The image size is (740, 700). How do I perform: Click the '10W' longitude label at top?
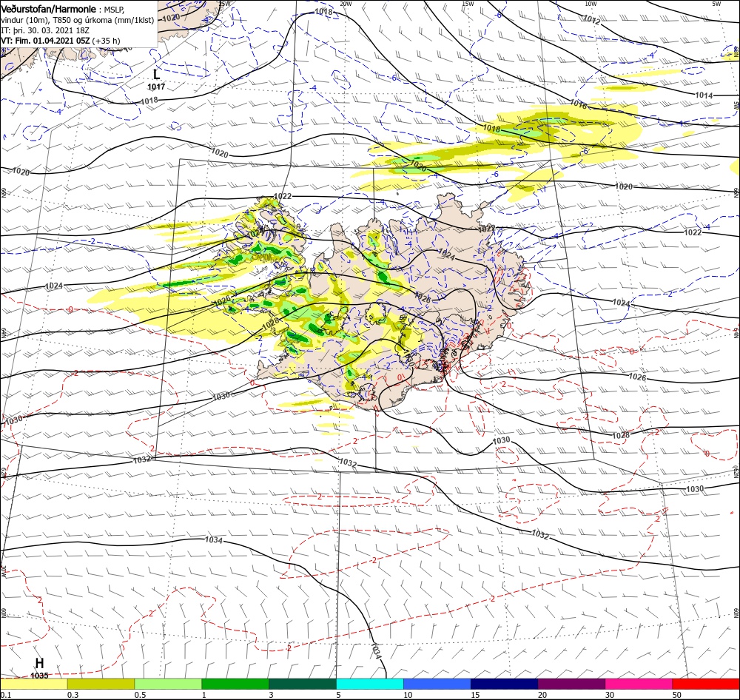(591, 4)
